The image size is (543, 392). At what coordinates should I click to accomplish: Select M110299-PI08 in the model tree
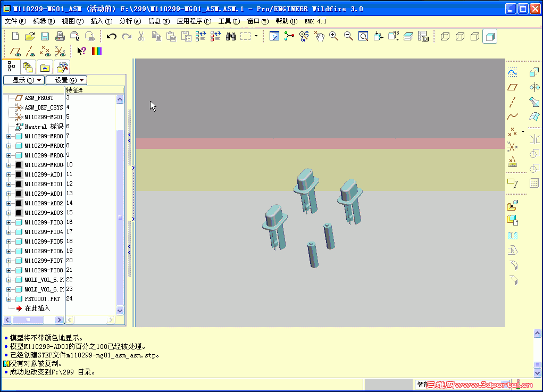pos(44,270)
